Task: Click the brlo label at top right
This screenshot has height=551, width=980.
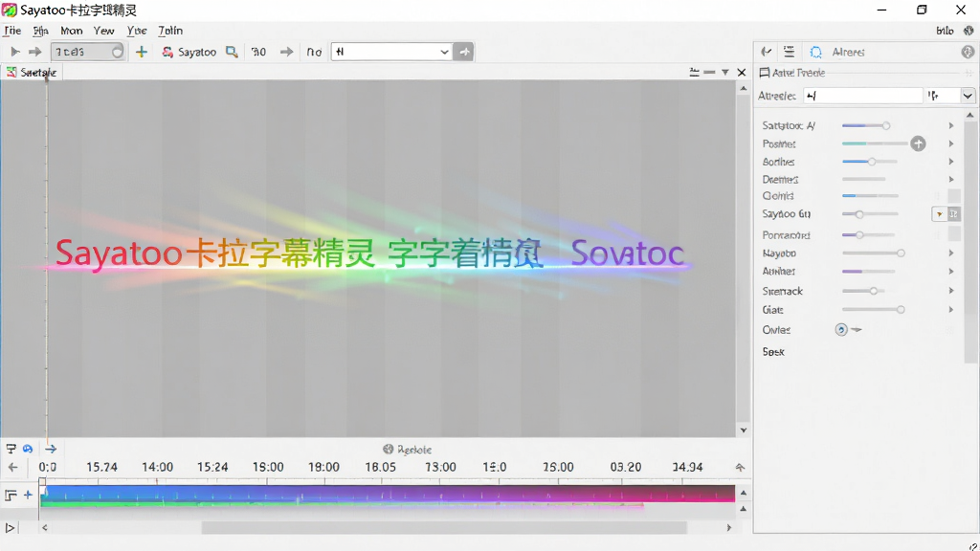Action: coord(945,31)
